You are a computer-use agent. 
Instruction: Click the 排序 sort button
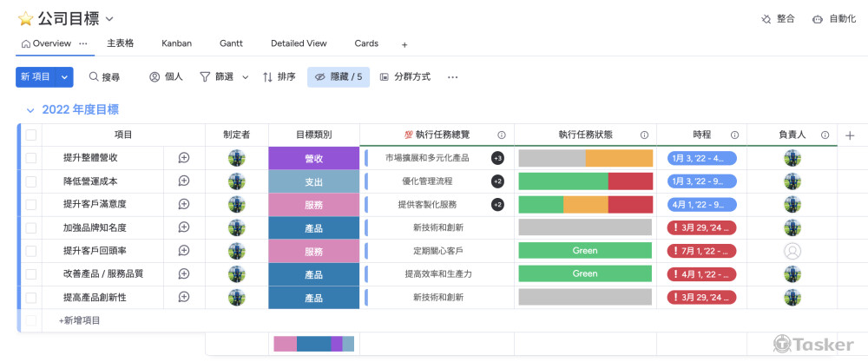coord(279,77)
